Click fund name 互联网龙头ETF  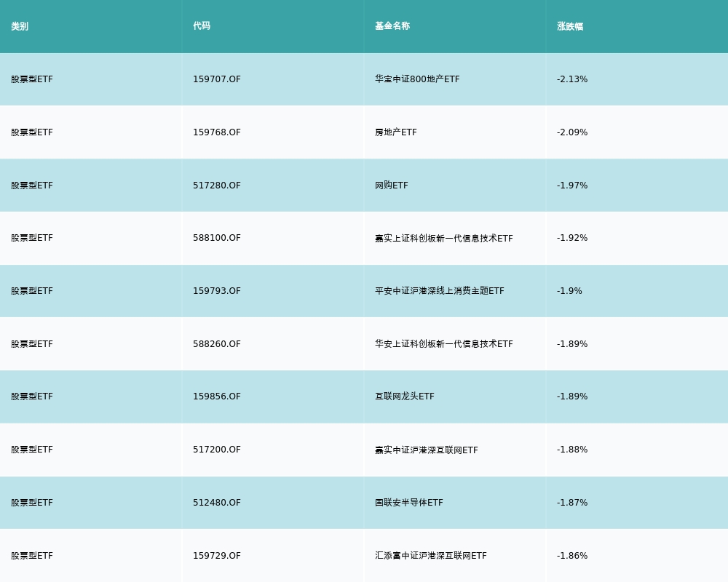405,396
